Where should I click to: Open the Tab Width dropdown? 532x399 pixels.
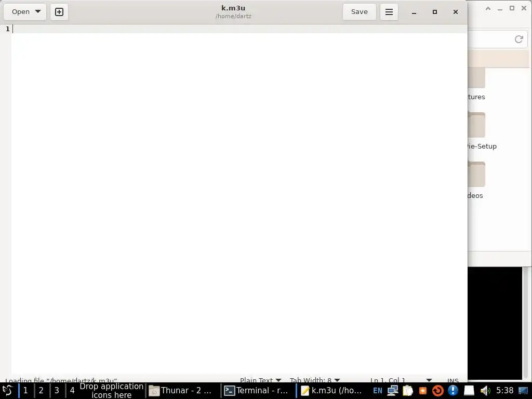(314, 380)
